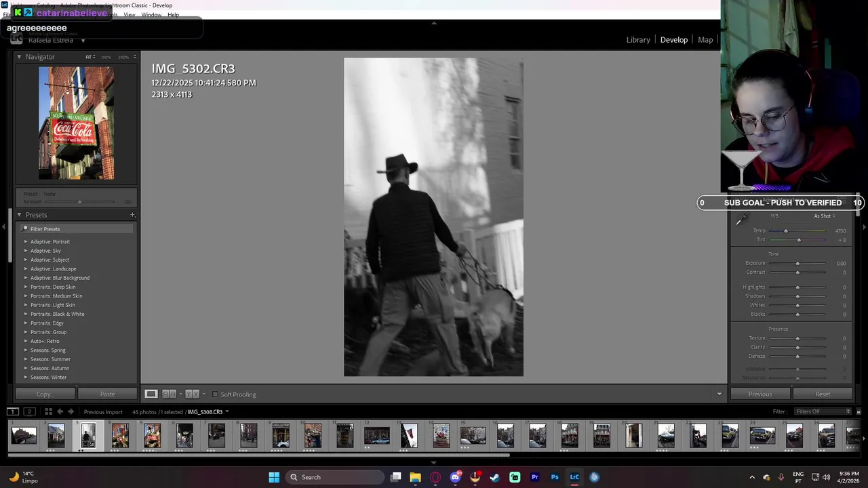Screen dimensions: 868x488
Task: Open the Window menu
Action: coord(151,15)
